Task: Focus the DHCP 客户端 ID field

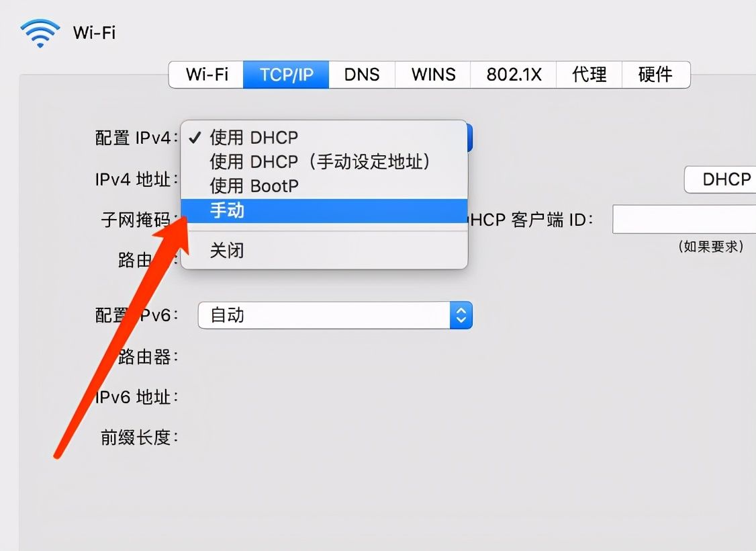Action: (x=684, y=219)
